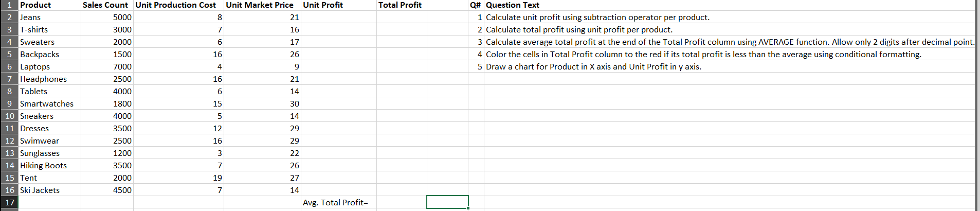The width and height of the screenshot is (980, 211).
Task: Select row header 5 for Backpacks
Action: click(9, 54)
